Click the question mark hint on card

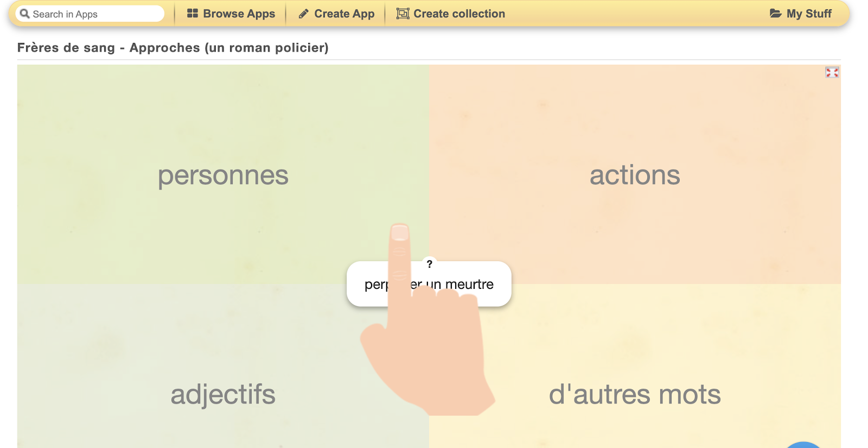point(429,264)
